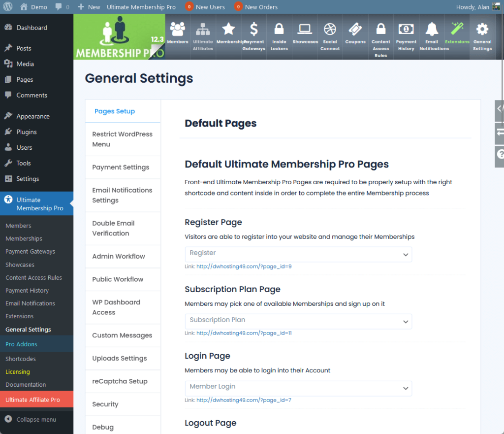The height and width of the screenshot is (434, 504).
Task: Open Login page link page_id=7
Action: [x=244, y=400]
